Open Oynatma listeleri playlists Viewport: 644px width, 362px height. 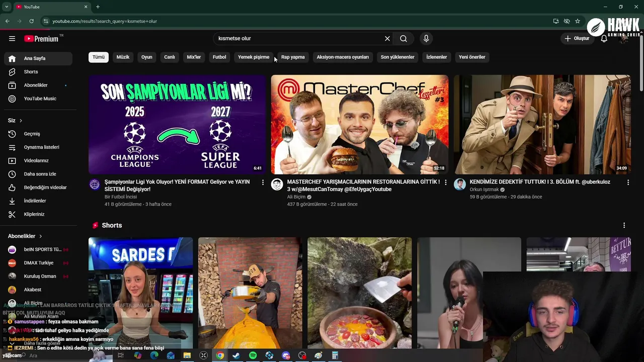[40, 147]
